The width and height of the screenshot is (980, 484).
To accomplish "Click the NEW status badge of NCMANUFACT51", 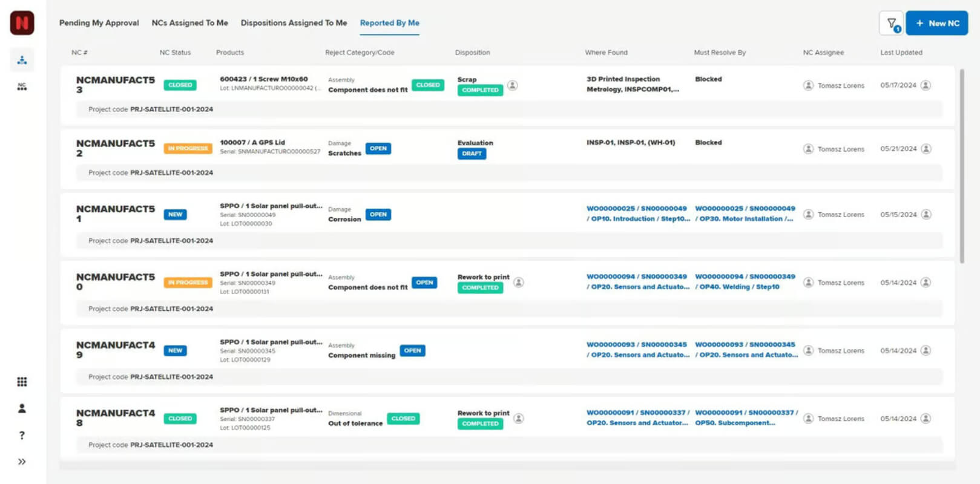I will pyautogui.click(x=175, y=214).
